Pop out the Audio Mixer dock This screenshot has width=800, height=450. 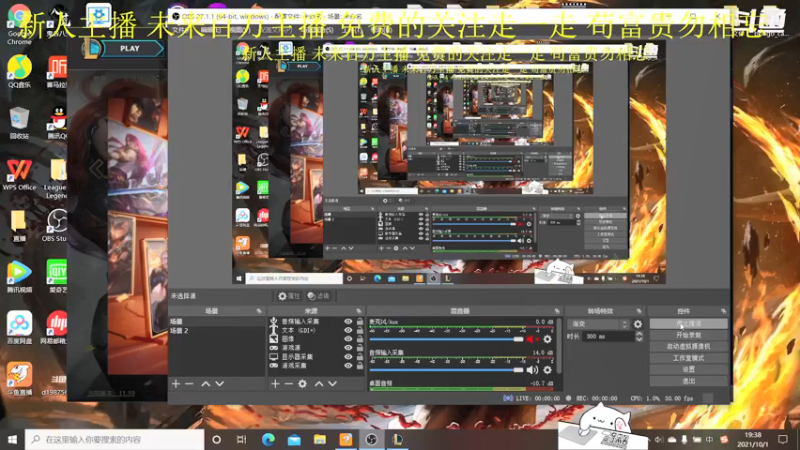coord(557,311)
